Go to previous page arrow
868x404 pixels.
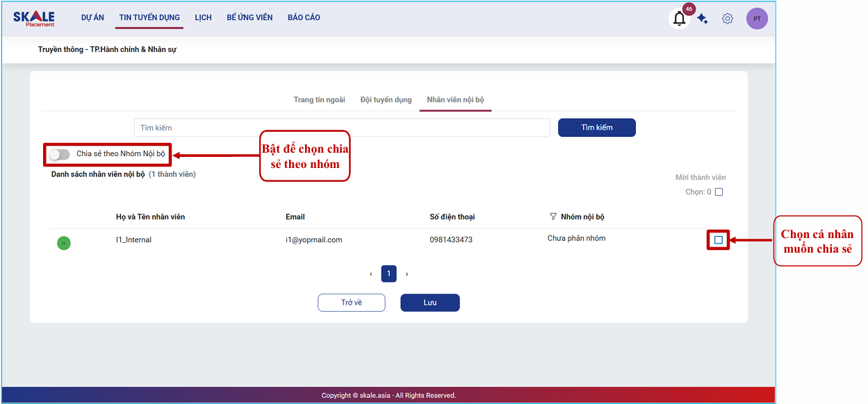pyautogui.click(x=371, y=274)
